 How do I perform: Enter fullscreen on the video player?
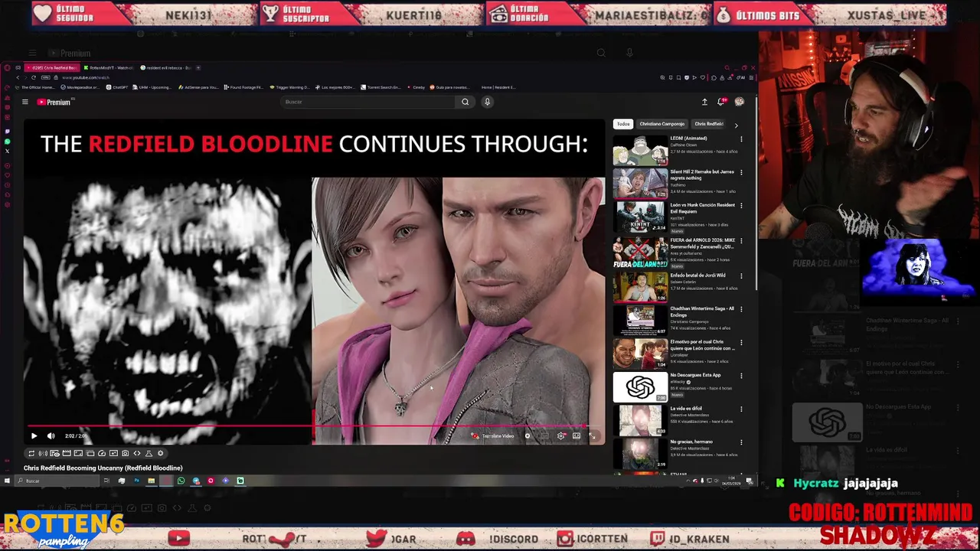pyautogui.click(x=592, y=435)
